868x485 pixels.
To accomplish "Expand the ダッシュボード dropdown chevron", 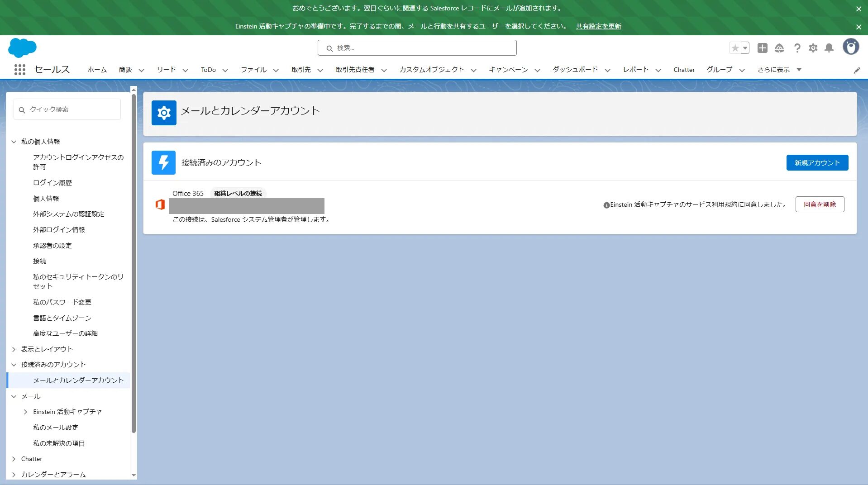I will coord(607,70).
